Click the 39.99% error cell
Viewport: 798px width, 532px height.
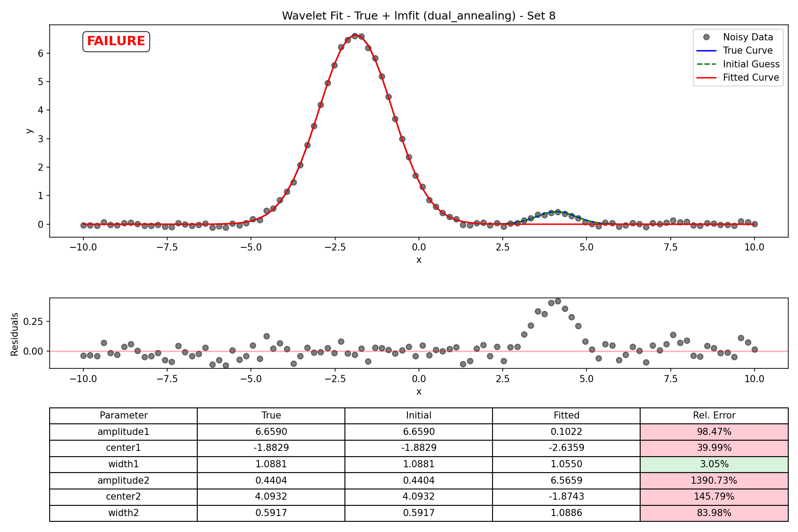(714, 448)
